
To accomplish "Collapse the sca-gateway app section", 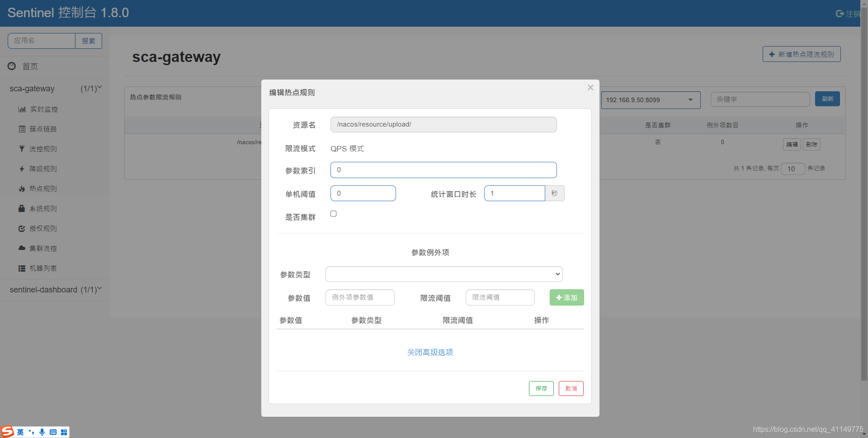I will click(x=54, y=89).
